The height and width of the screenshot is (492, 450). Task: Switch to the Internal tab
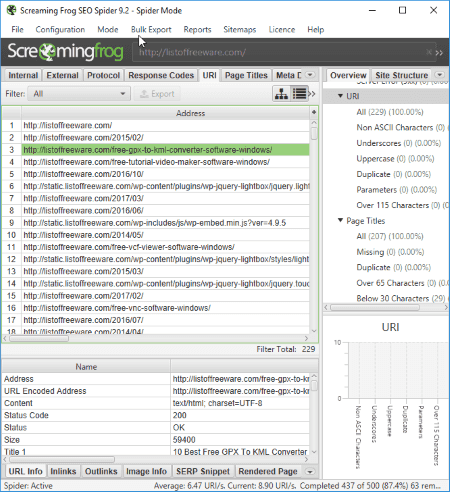(23, 75)
